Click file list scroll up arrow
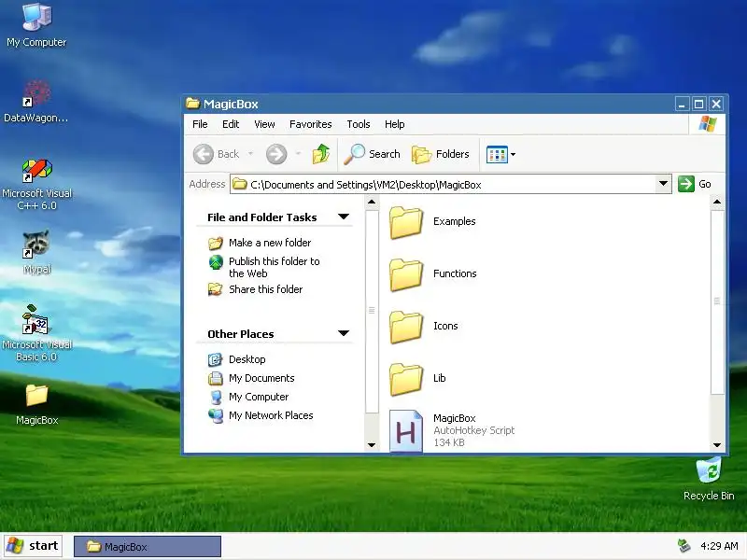The width and height of the screenshot is (747, 560). click(x=717, y=203)
